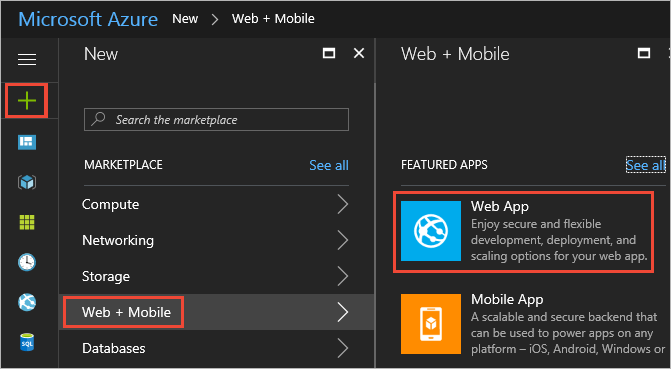Click the New blade title
671x369 pixels.
pos(101,54)
